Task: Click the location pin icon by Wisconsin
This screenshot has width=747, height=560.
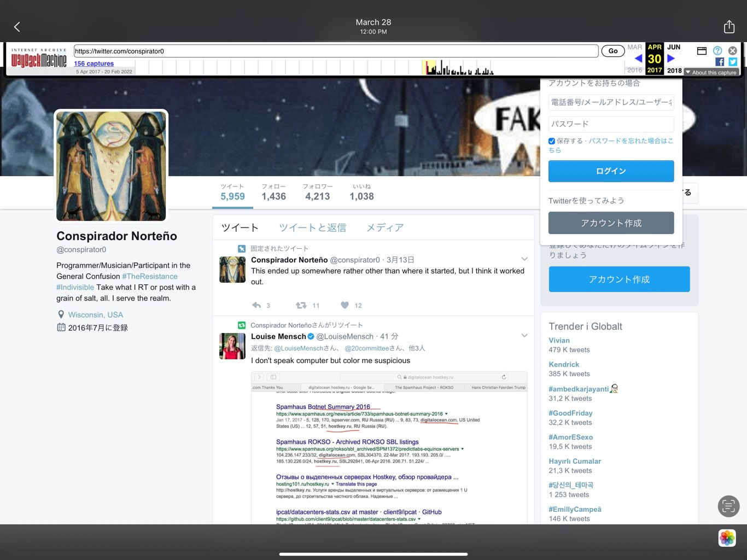Action: coord(61,314)
